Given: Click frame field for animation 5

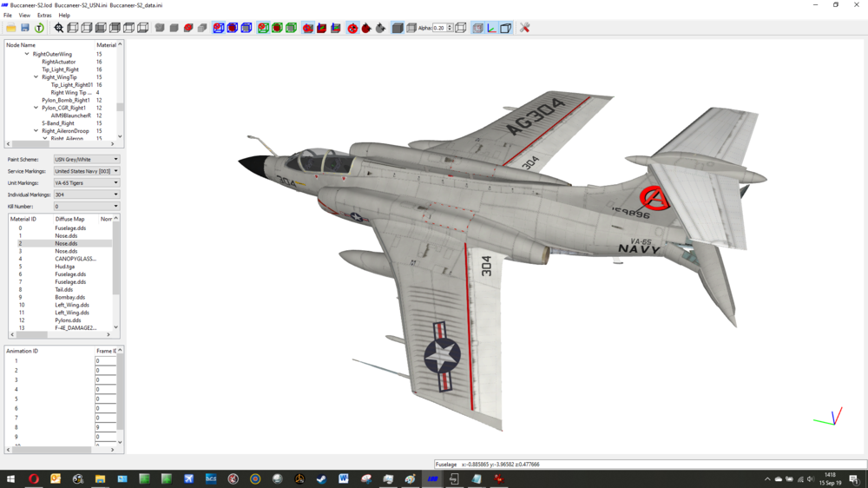Looking at the screenshot, I should tap(105, 399).
